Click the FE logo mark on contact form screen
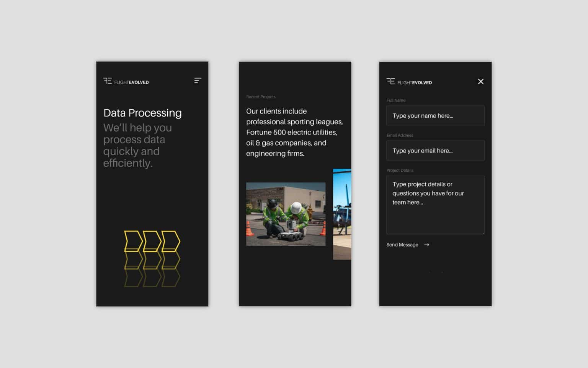The image size is (588, 368). click(x=390, y=81)
